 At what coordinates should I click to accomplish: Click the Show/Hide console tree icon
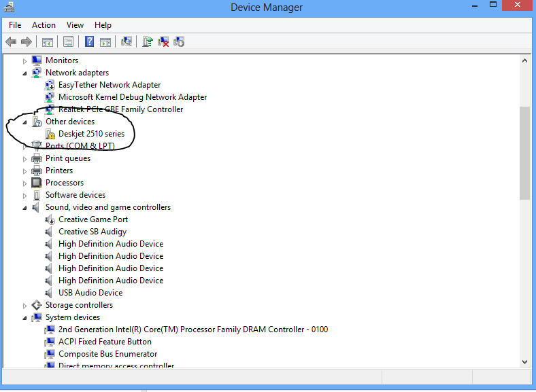[x=47, y=42]
